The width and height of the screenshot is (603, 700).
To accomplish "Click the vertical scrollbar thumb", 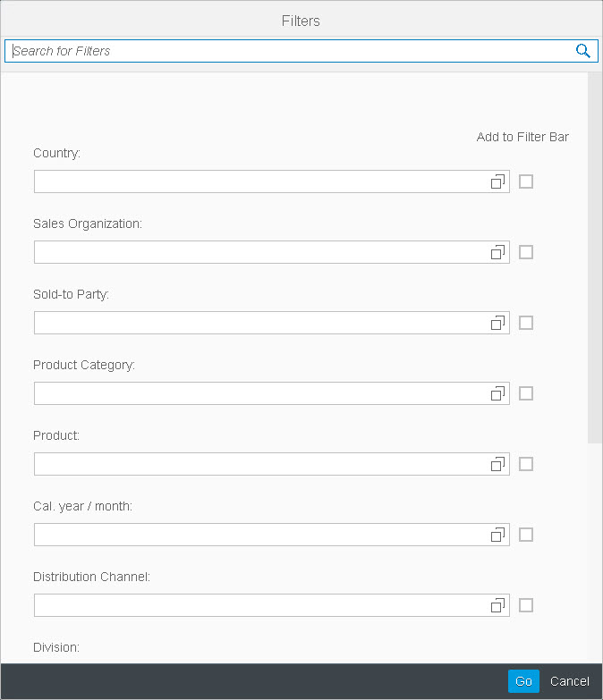I will [595, 257].
